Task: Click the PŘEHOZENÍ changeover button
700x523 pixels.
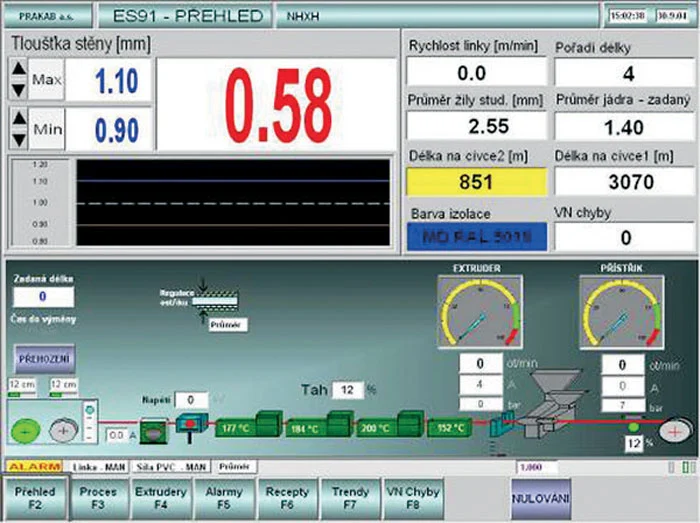Action: coord(44,358)
